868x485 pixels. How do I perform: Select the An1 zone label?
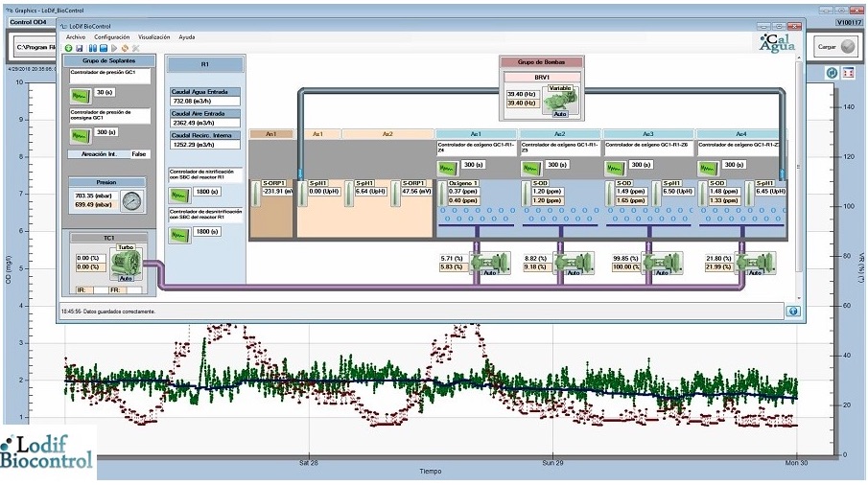(x=271, y=134)
